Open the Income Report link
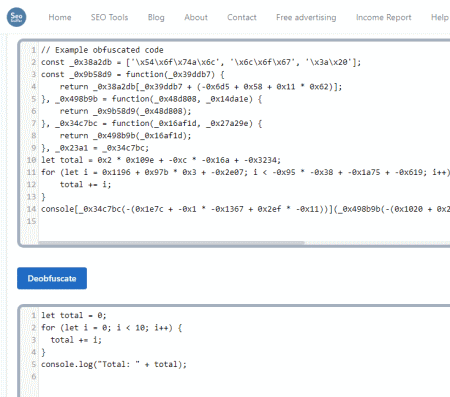The width and height of the screenshot is (450, 397). click(x=383, y=17)
